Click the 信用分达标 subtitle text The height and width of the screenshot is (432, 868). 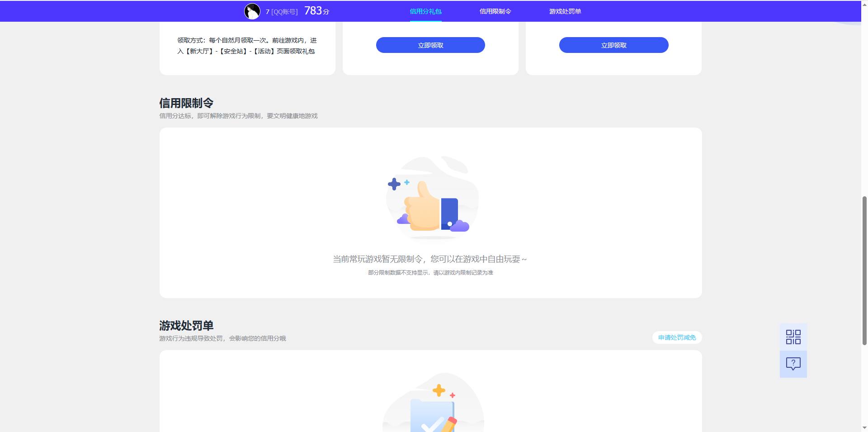(238, 116)
